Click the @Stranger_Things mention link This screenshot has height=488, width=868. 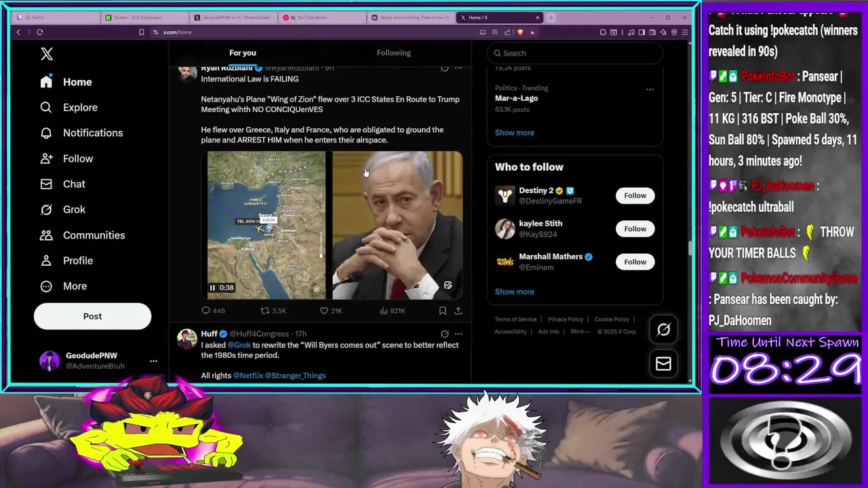[296, 375]
